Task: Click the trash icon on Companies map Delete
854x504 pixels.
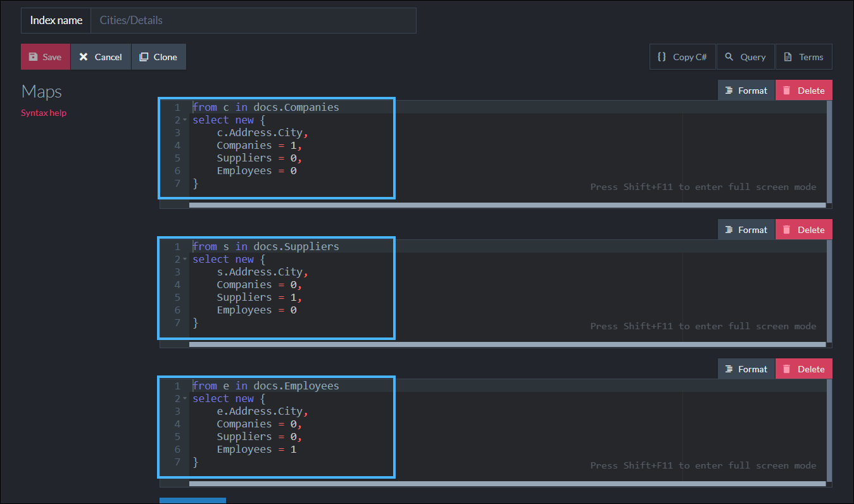Action: (787, 91)
